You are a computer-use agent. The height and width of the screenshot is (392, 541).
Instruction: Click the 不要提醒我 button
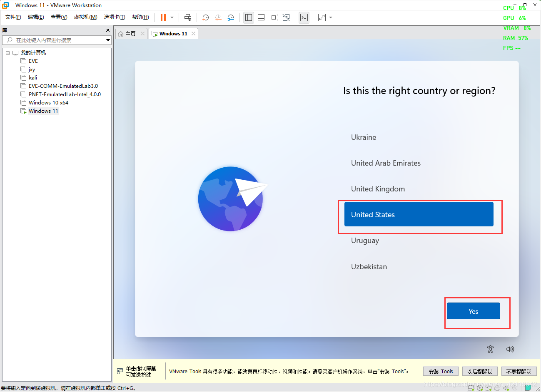pyautogui.click(x=519, y=371)
